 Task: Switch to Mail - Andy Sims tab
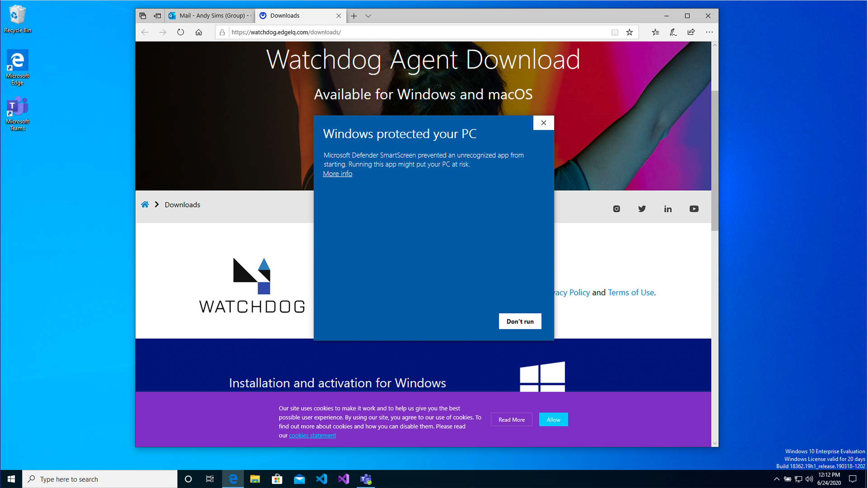click(210, 15)
